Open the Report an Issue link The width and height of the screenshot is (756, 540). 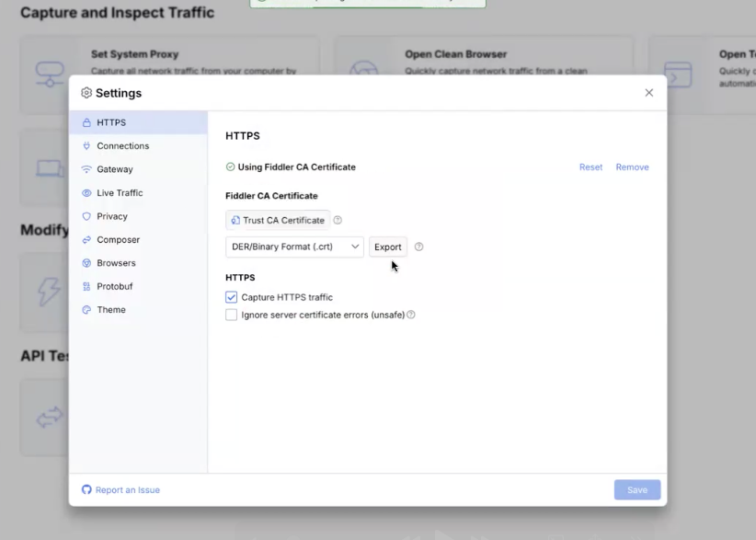click(127, 490)
